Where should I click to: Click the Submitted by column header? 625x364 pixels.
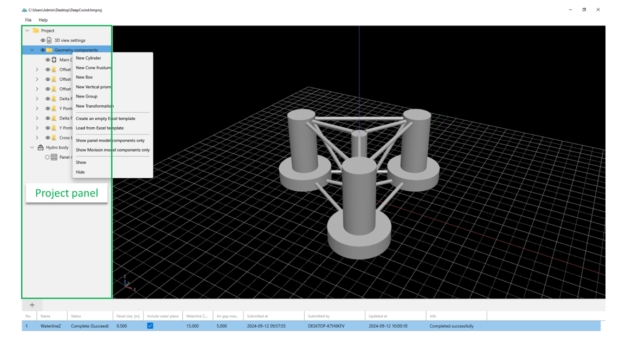point(335,316)
